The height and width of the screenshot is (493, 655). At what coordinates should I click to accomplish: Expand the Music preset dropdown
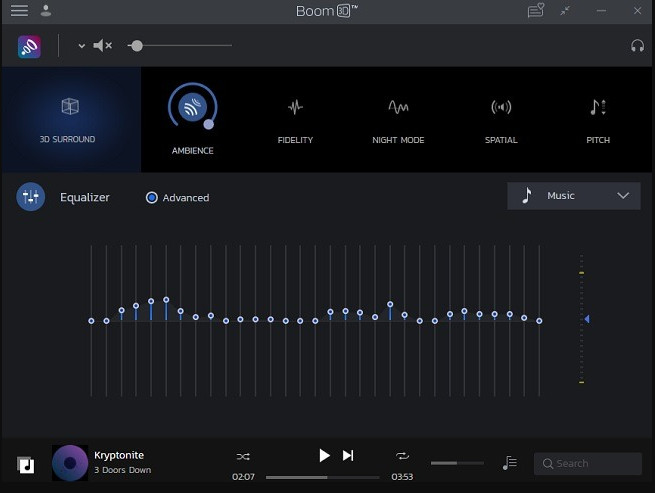(x=573, y=196)
